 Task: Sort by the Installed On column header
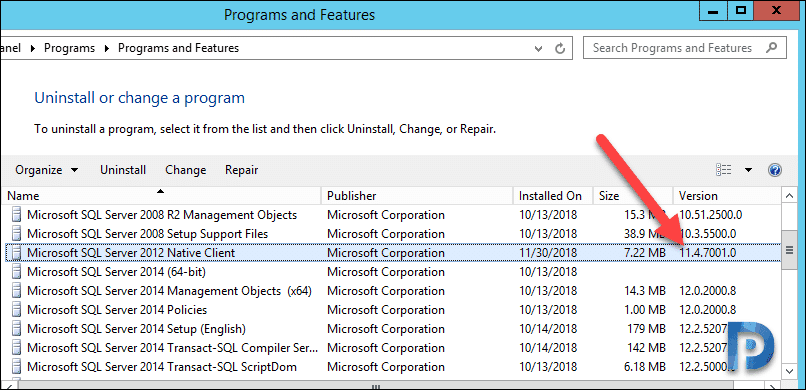pos(553,196)
